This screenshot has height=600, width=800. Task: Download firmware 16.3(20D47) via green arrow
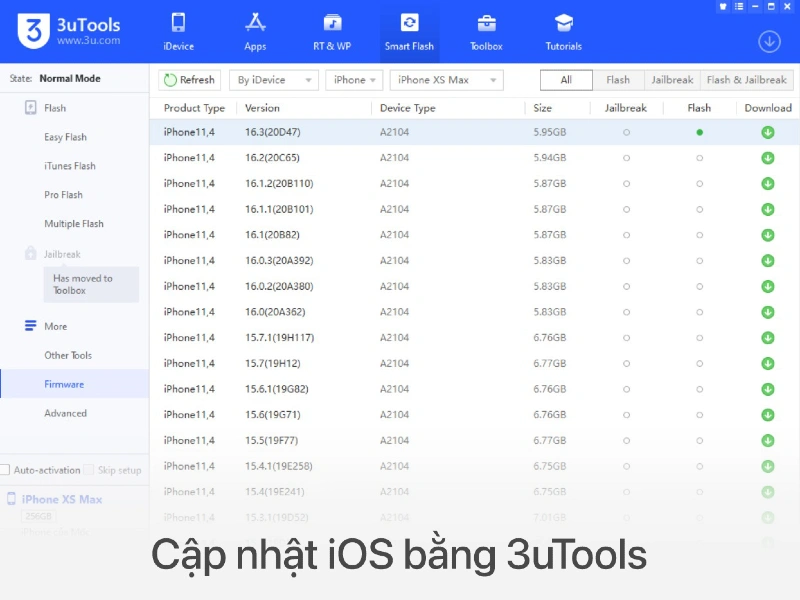tap(768, 132)
